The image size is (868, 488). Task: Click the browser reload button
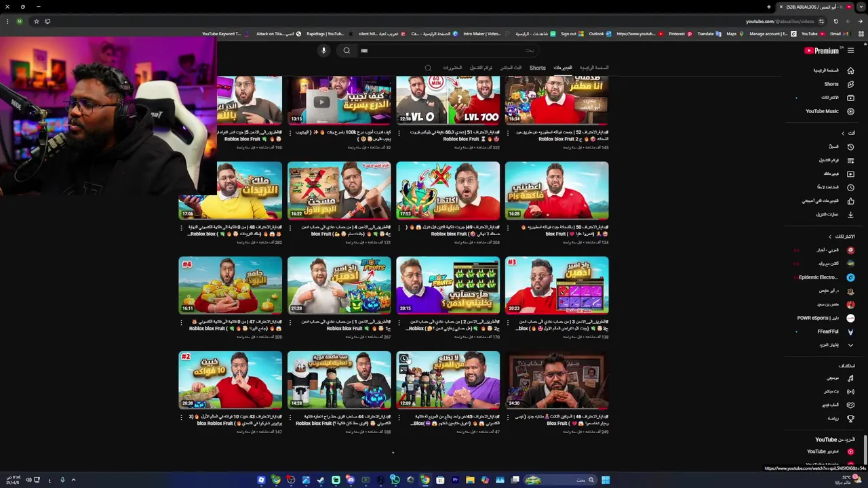click(x=835, y=22)
